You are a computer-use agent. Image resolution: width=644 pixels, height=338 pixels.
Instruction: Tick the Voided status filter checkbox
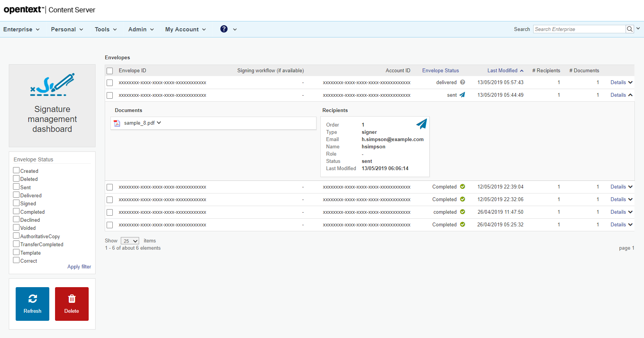(x=16, y=227)
